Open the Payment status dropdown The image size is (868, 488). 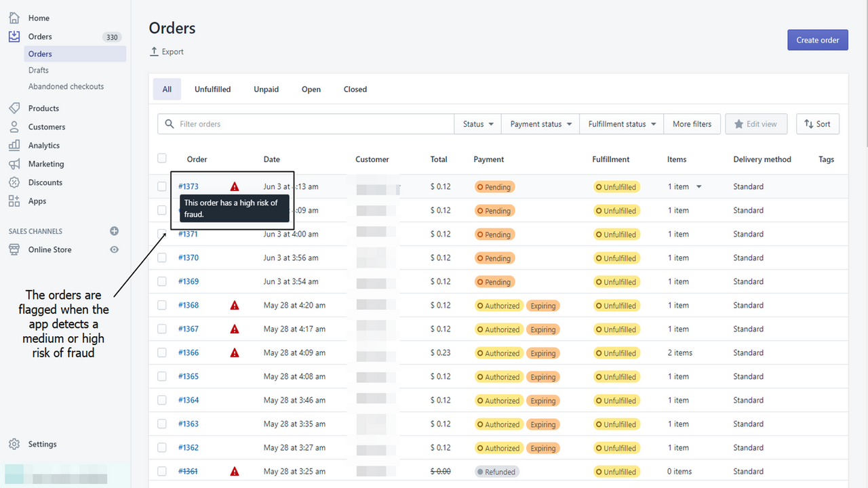(540, 123)
